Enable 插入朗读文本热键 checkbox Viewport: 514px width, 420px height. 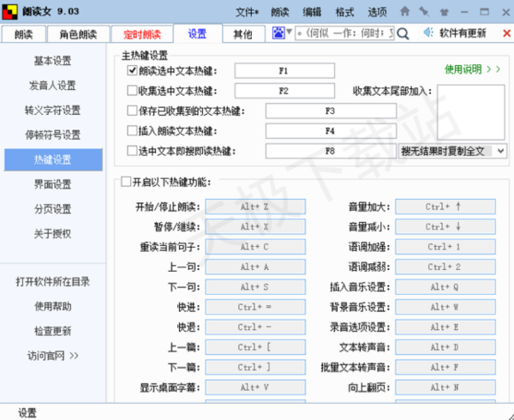point(132,131)
